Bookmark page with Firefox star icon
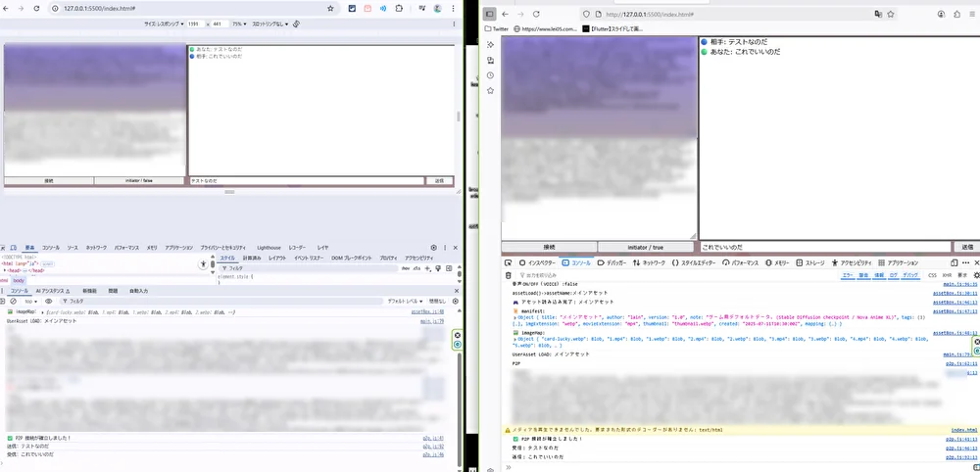 (891, 15)
